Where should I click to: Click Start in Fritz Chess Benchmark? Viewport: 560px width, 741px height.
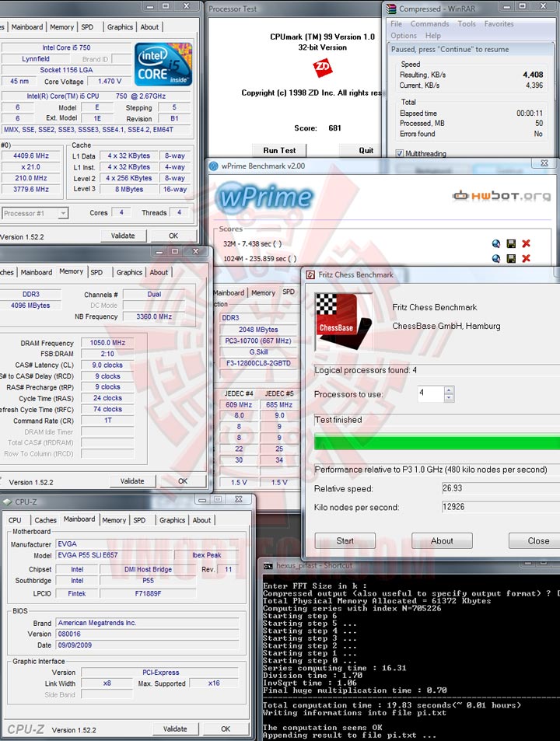click(x=345, y=540)
